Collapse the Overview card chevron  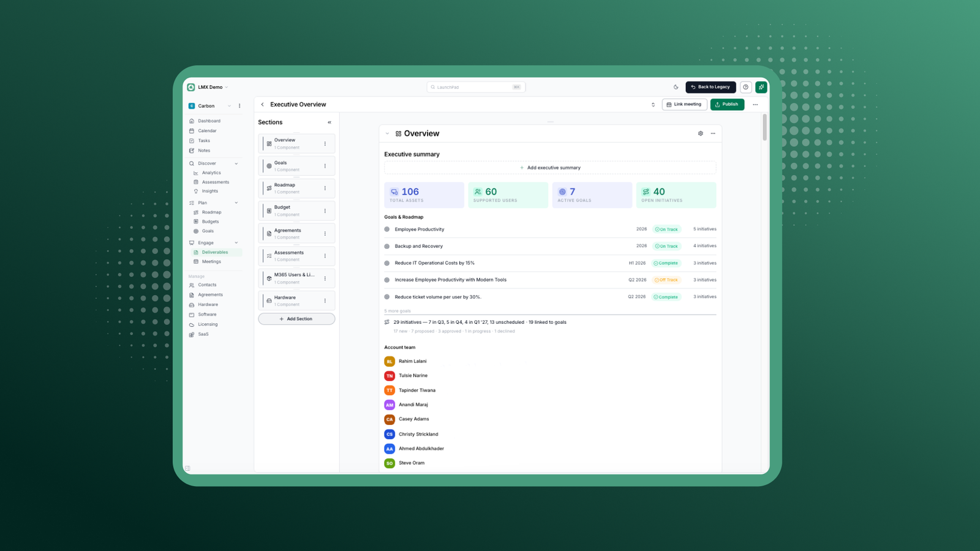[x=387, y=133]
